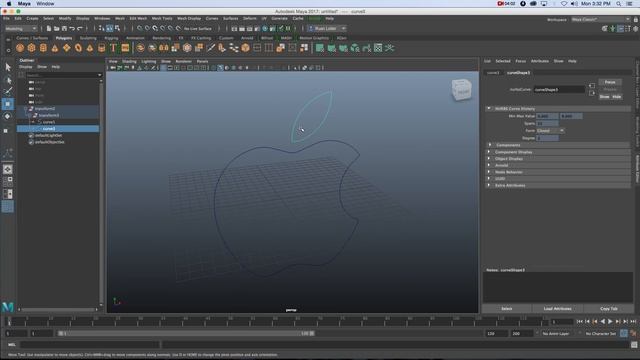Screen dimensions: 640x360
Task: Open the Modeling menu set dropdown
Action: tap(21, 29)
